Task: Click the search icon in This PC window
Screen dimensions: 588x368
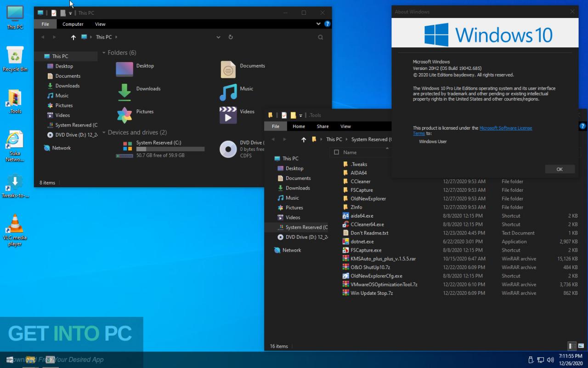Action: tap(321, 37)
